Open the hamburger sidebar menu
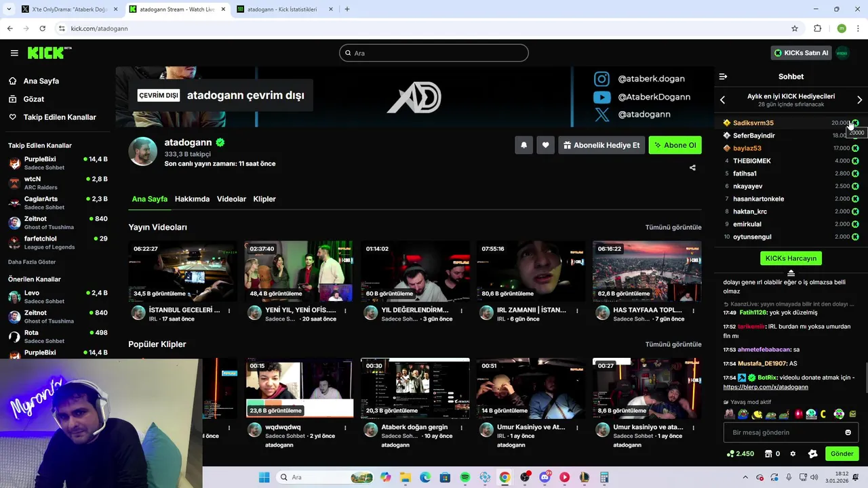Viewport: 868px width, 488px height. click(x=14, y=53)
